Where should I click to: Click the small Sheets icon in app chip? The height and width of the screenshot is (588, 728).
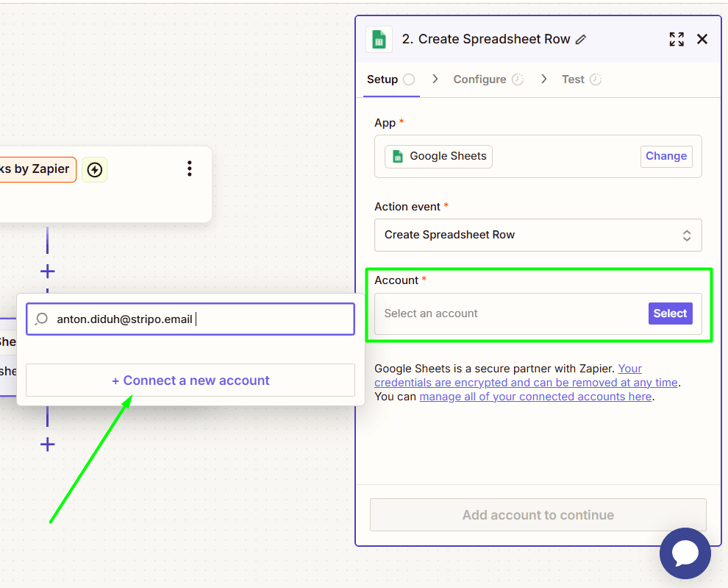(398, 156)
